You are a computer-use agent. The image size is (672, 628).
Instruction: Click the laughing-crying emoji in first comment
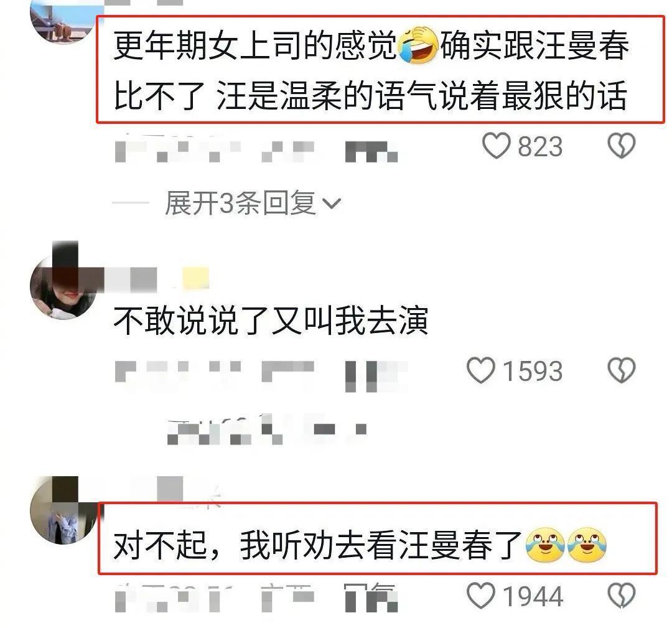click(418, 45)
